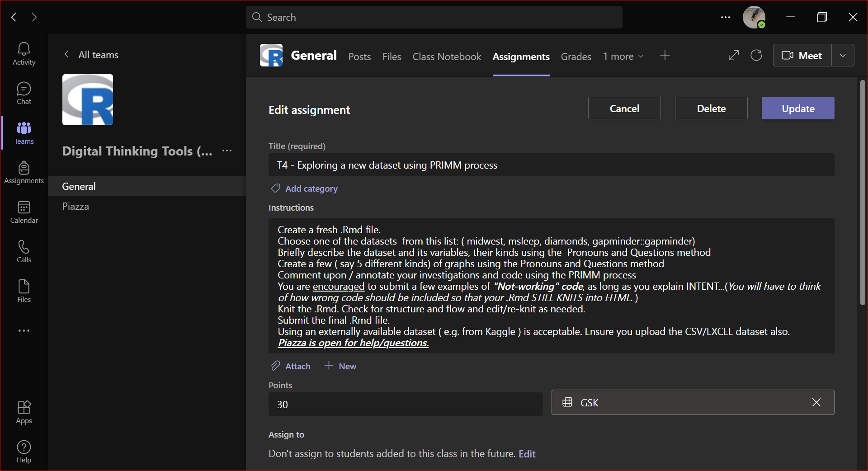Show more apps ellipsis in left rail
This screenshot has width=868, height=471.
[x=24, y=331]
